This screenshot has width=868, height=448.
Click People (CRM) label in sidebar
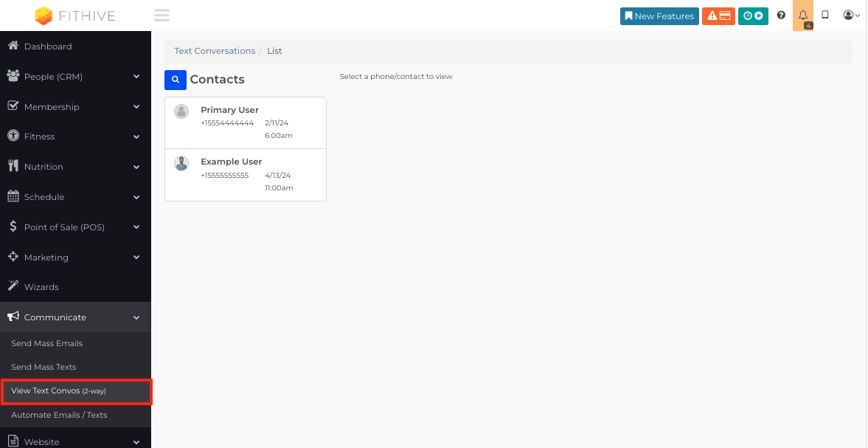[53, 77]
